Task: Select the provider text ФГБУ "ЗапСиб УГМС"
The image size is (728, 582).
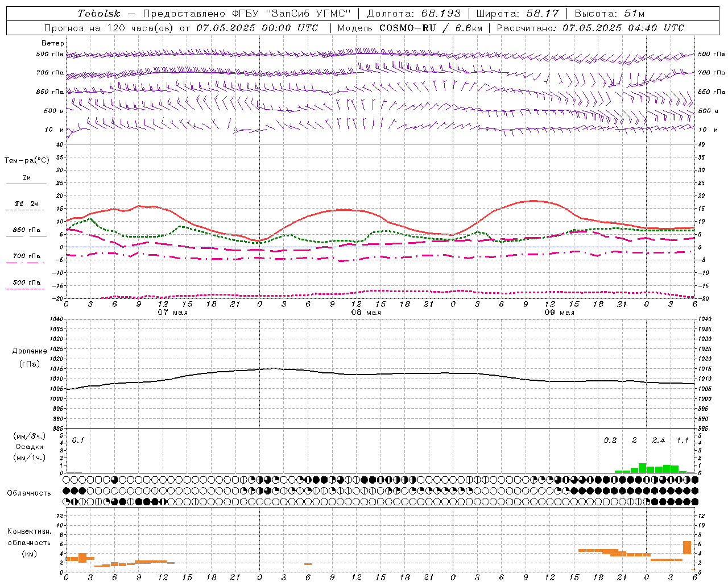Action: tap(292, 14)
